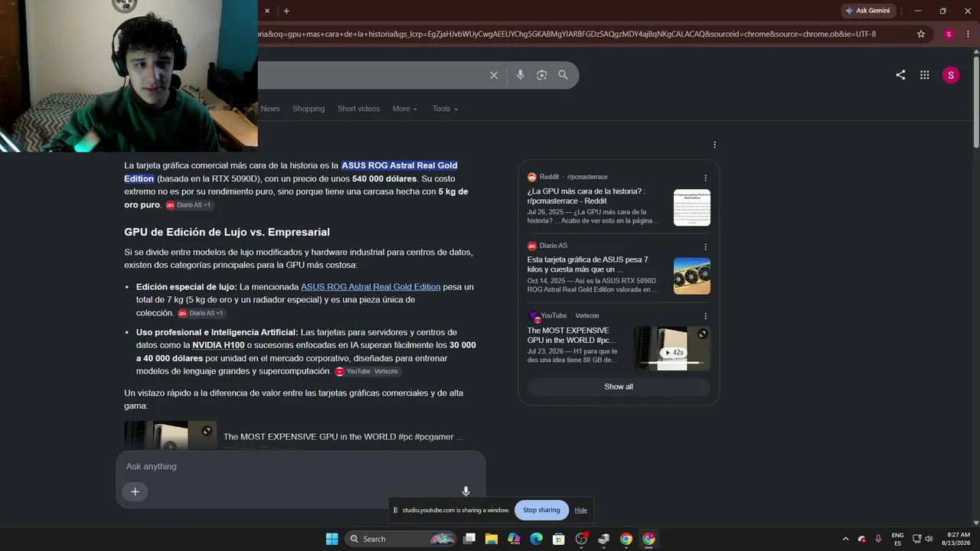The height and width of the screenshot is (551, 980).
Task: Click the Reddit result thumbnail
Action: click(692, 207)
